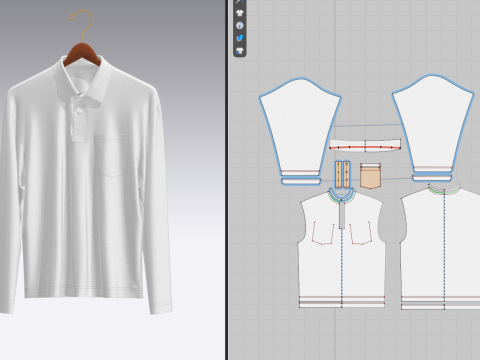
Task: Click the T-shirt icon with blue corner badge
Action: point(240,51)
